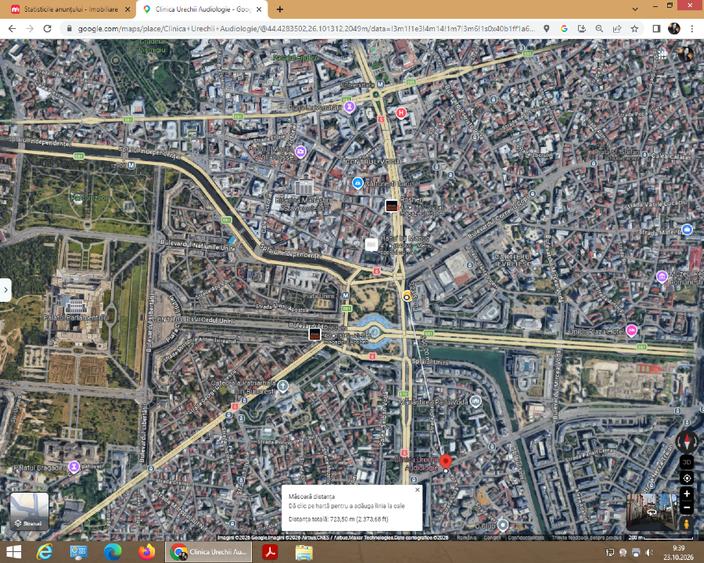Open the browser side panel icon
This screenshot has width=704, height=563.
click(656, 28)
